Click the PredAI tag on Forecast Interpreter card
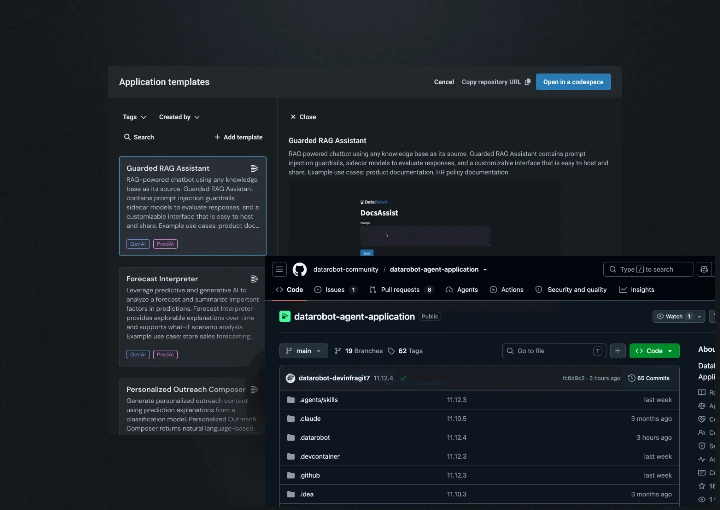Image resolution: width=720 pixels, height=510 pixels. tap(165, 354)
